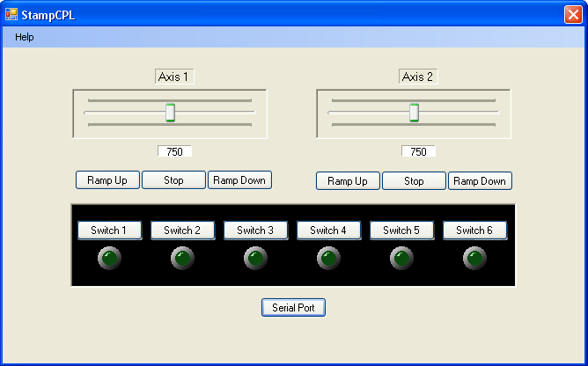Click the LED indicator below Switch 5
This screenshot has height=366, width=588.
(x=401, y=259)
